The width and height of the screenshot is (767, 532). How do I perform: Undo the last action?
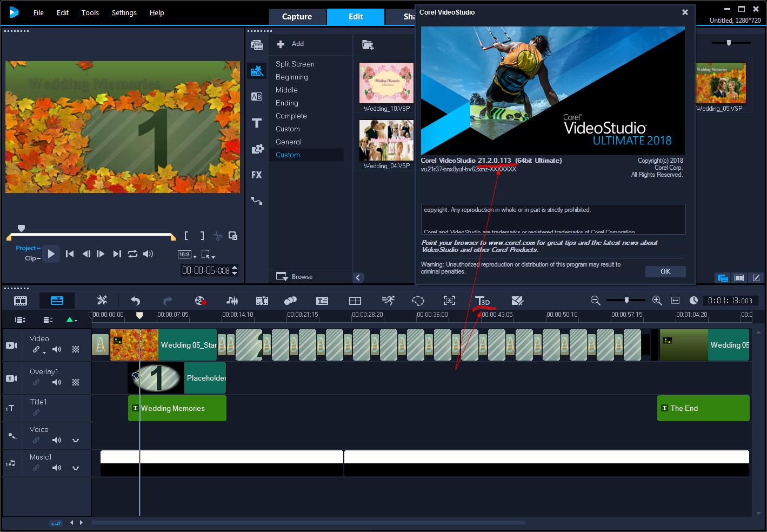[x=135, y=301]
